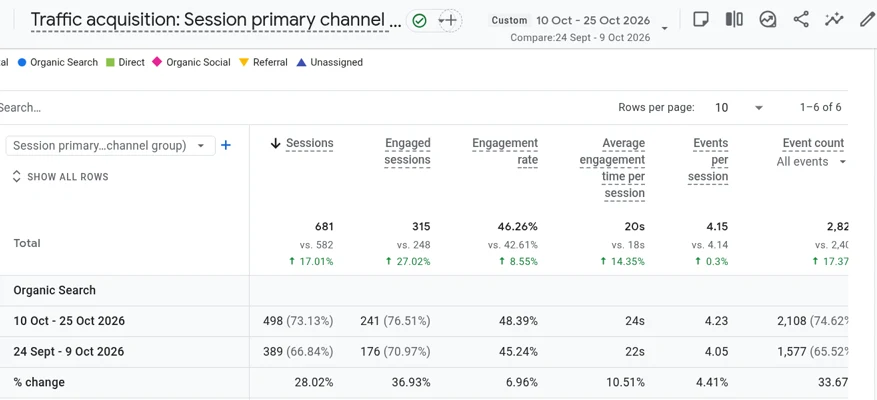The height and width of the screenshot is (400, 877).
Task: Toggle Direct legend item
Action: pyautogui.click(x=126, y=62)
